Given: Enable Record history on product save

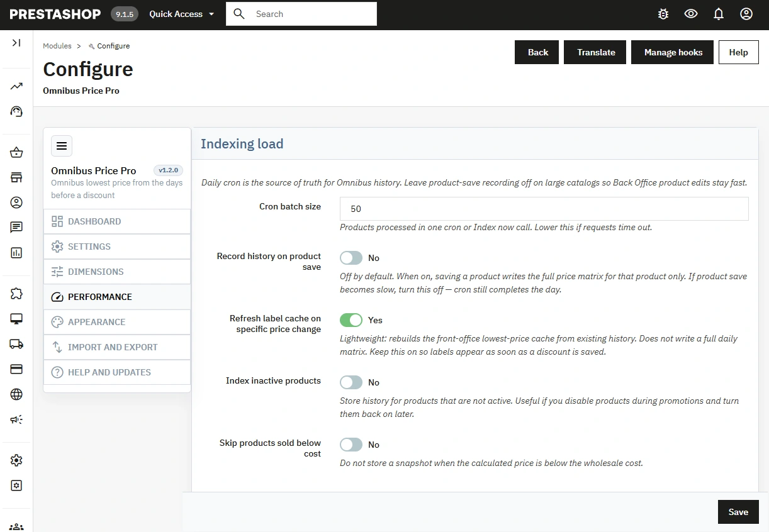Looking at the screenshot, I should 351,258.
